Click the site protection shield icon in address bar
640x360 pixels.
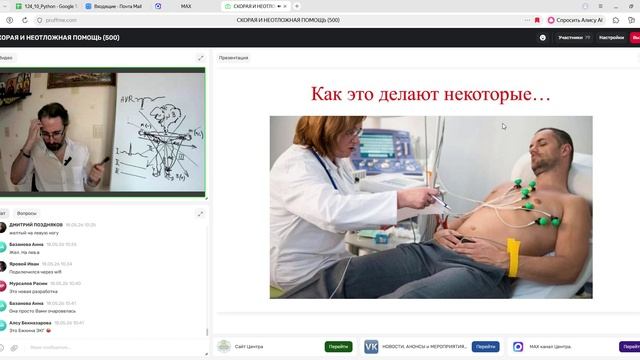[39, 20]
